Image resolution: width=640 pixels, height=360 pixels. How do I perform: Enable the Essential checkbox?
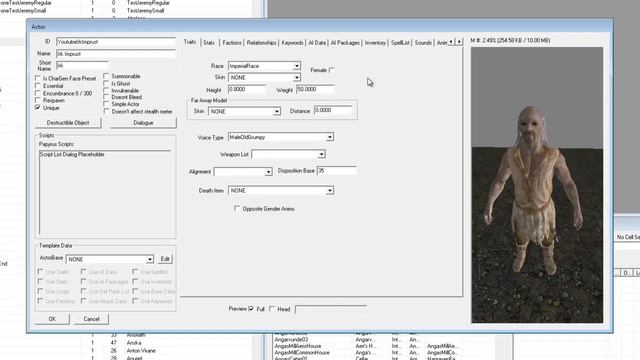(x=38, y=86)
